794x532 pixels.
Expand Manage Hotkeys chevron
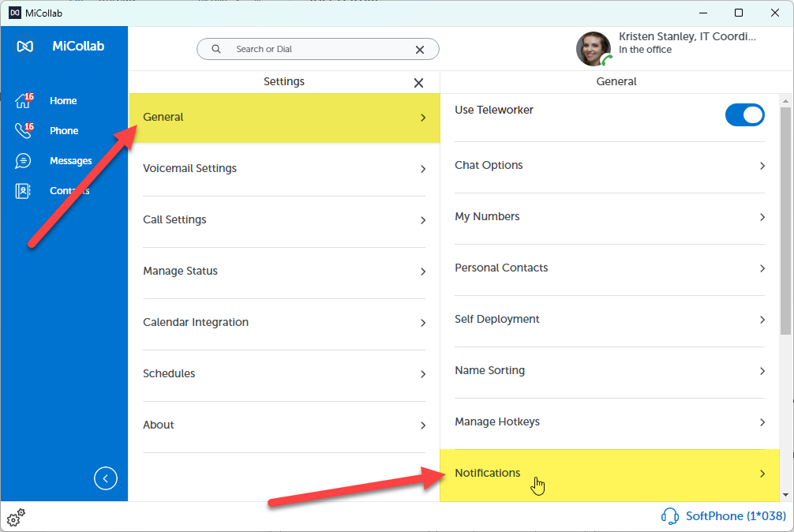762,422
